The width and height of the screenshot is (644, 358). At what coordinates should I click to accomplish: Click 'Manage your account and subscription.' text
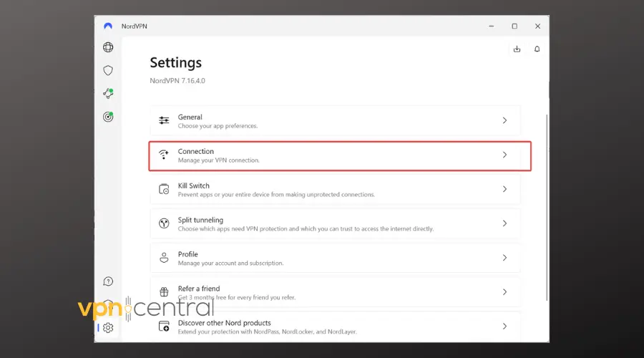[x=230, y=263]
